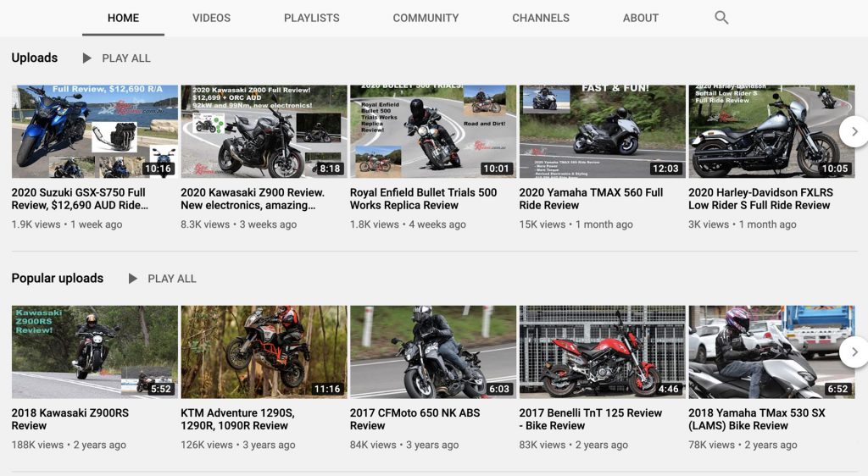Viewport: 868px width, 476px height.
Task: Switch to the VIDEOS tab
Action: (211, 18)
